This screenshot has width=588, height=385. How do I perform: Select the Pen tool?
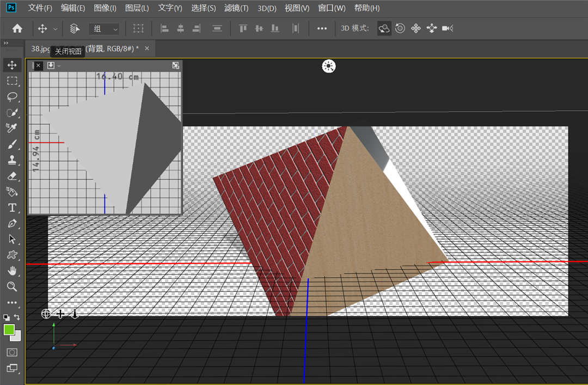[11, 224]
